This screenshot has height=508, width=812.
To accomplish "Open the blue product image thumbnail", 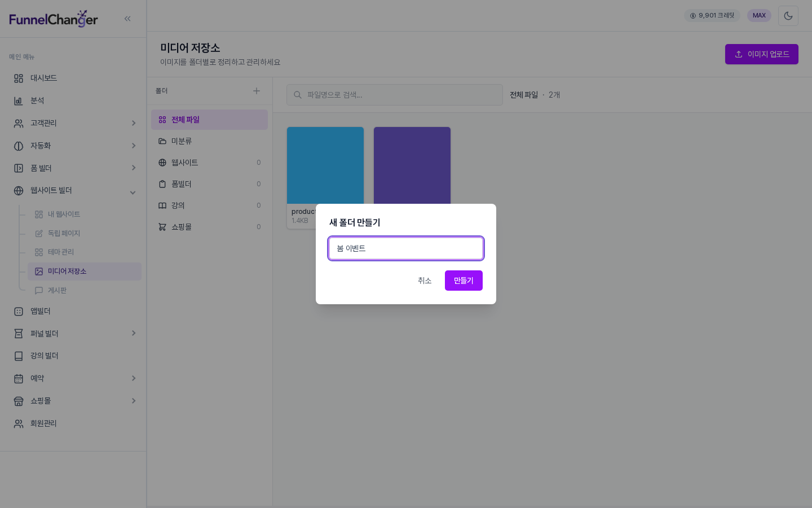I will click(325, 165).
